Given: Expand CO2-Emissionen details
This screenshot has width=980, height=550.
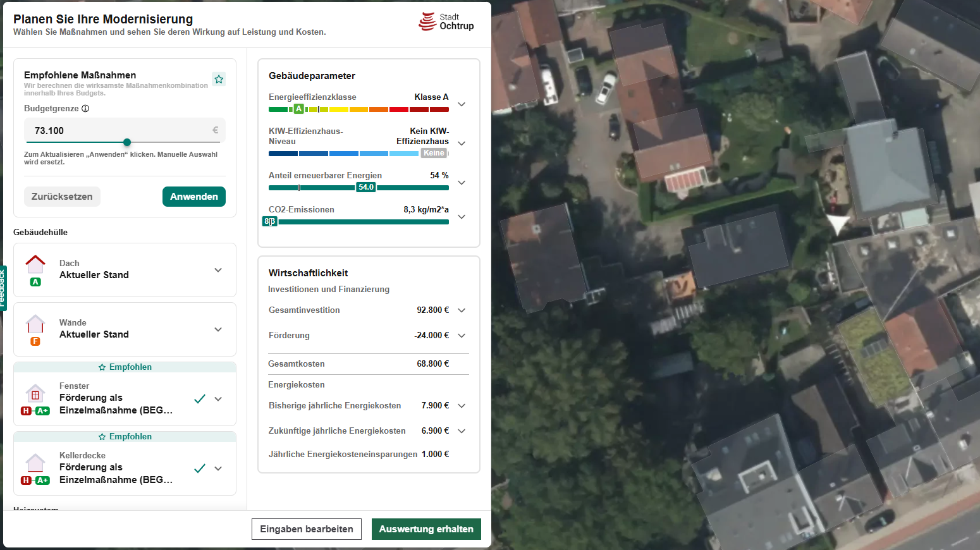Looking at the screenshot, I should [462, 217].
